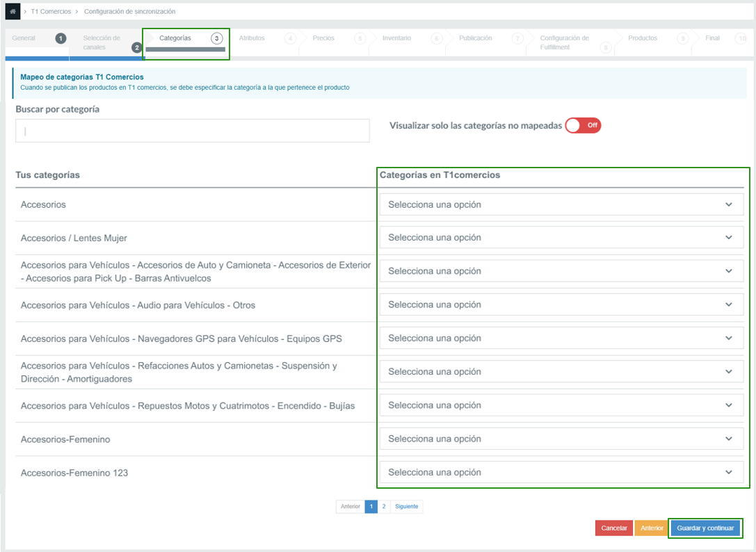Image resolution: width=756 pixels, height=552 pixels.
Task: Go to the Atributos step tab
Action: [x=264, y=42]
